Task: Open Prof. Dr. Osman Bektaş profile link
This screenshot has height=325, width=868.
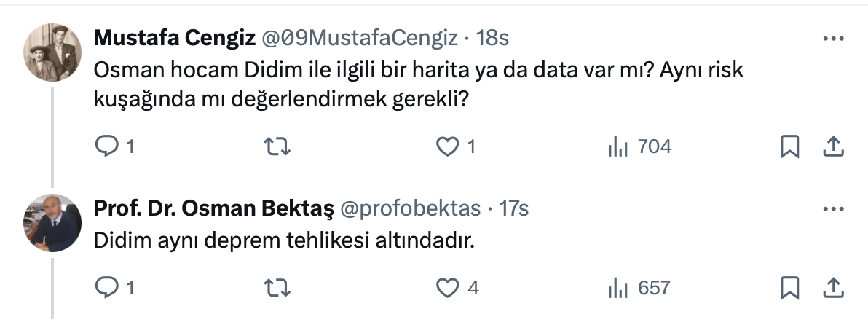Action: click(x=213, y=208)
